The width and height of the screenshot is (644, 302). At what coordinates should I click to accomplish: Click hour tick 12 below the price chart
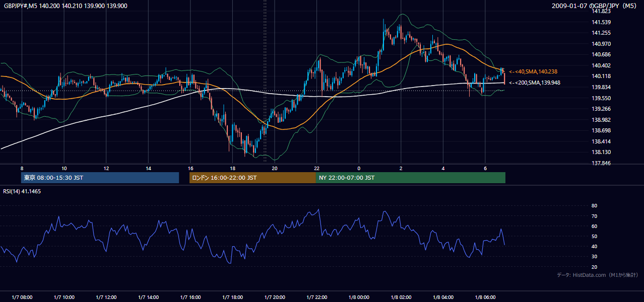click(x=106, y=168)
